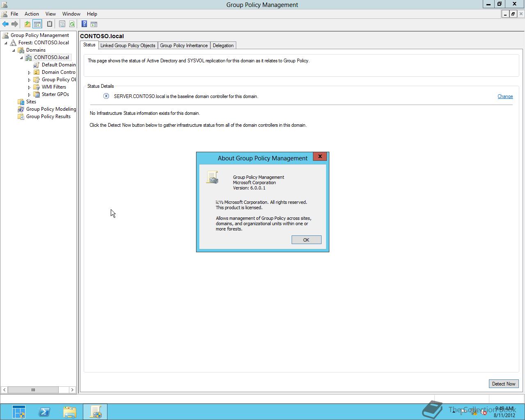525x420 pixels.
Task: Click the Sites folder icon in tree
Action: (21, 102)
